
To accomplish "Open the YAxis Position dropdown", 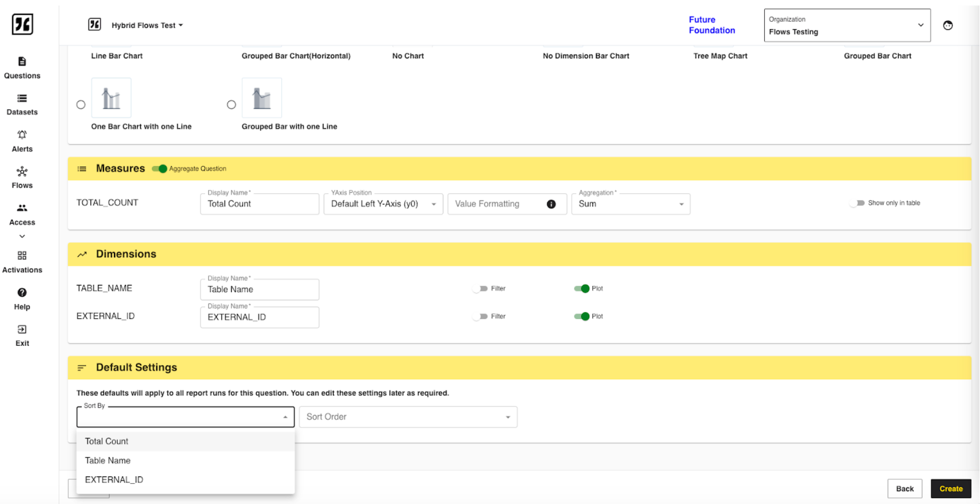I will tap(383, 204).
